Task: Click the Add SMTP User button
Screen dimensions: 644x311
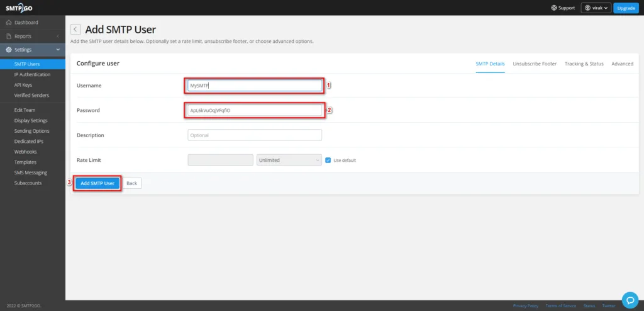Action: tap(97, 183)
